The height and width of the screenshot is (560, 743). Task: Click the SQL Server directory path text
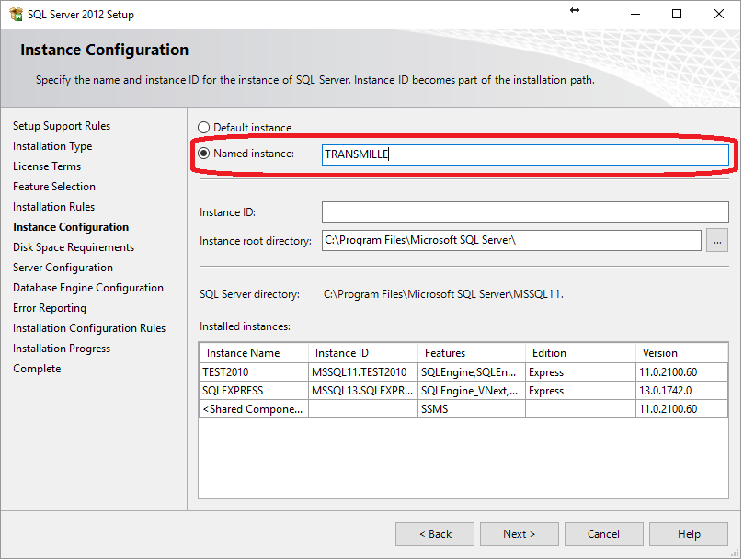[x=443, y=294]
